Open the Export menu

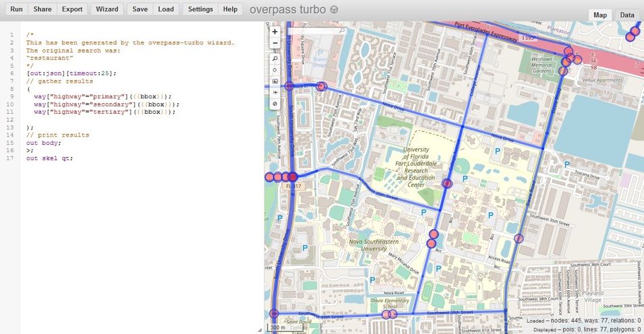pos(71,9)
